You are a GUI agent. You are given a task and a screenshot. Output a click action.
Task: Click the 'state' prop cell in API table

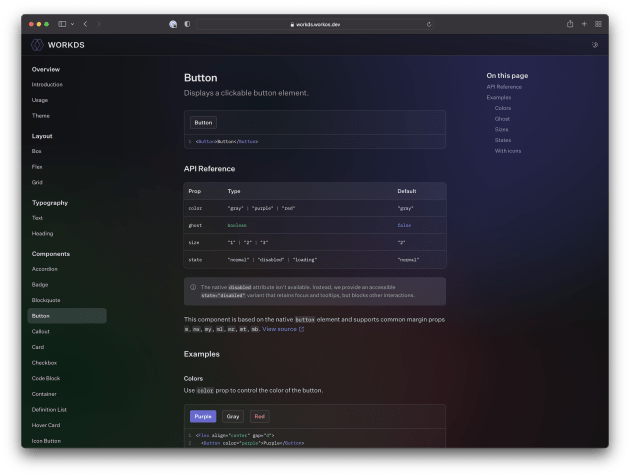click(195, 260)
